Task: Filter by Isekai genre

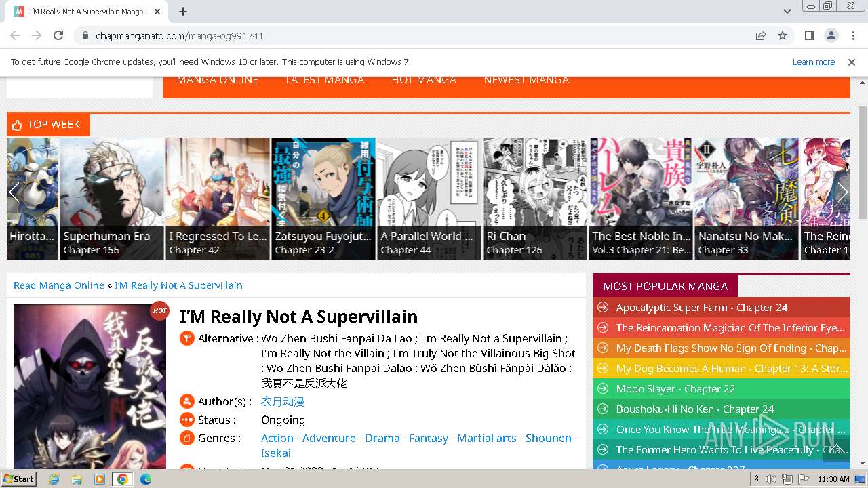Action: 276,453
